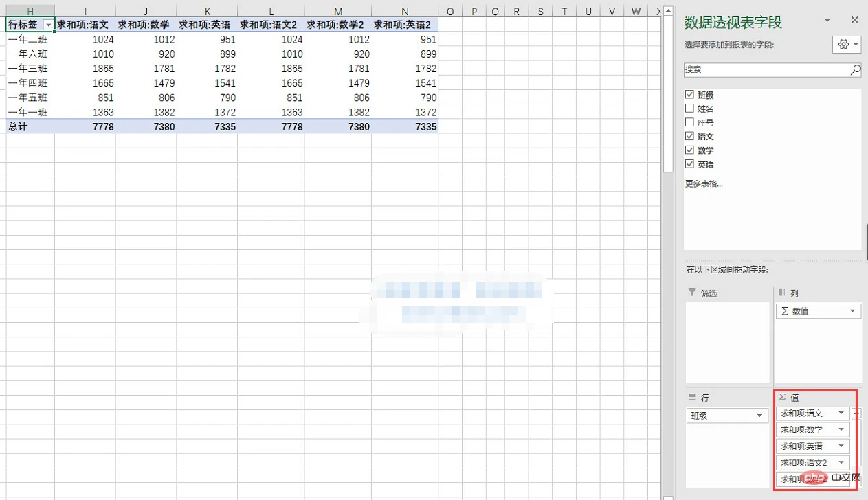The image size is (868, 500).
Task: Close the PivotTable Fields pane
Action: pos(854,21)
